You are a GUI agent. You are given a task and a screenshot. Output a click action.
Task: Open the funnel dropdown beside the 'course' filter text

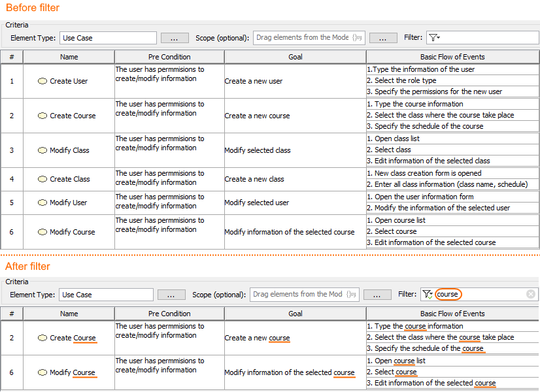[x=428, y=294]
